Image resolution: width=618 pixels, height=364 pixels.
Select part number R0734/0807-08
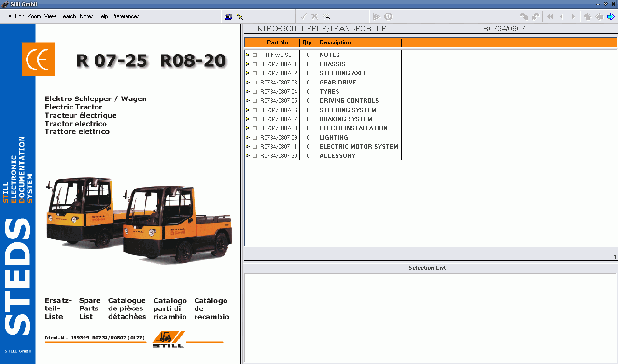[279, 128]
